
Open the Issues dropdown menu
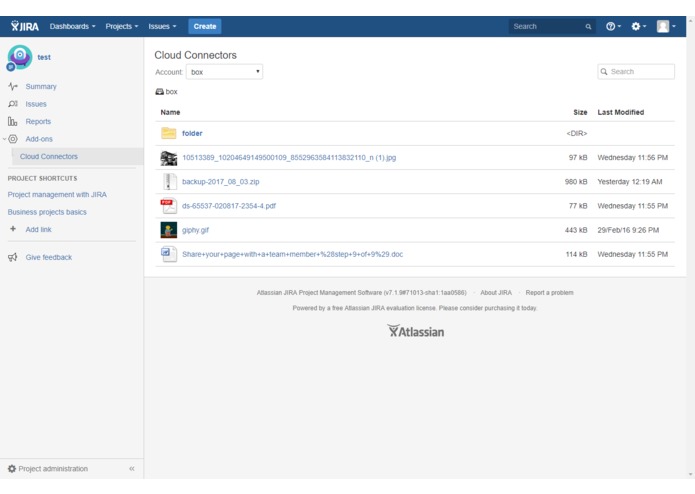pyautogui.click(x=162, y=27)
